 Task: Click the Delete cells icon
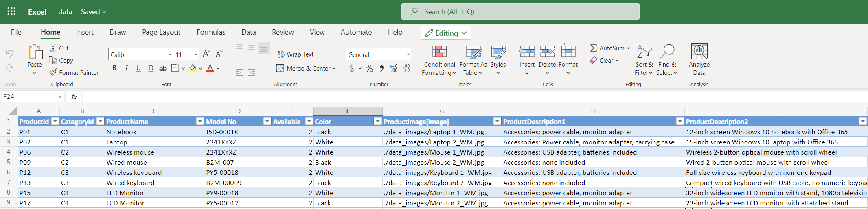548,51
